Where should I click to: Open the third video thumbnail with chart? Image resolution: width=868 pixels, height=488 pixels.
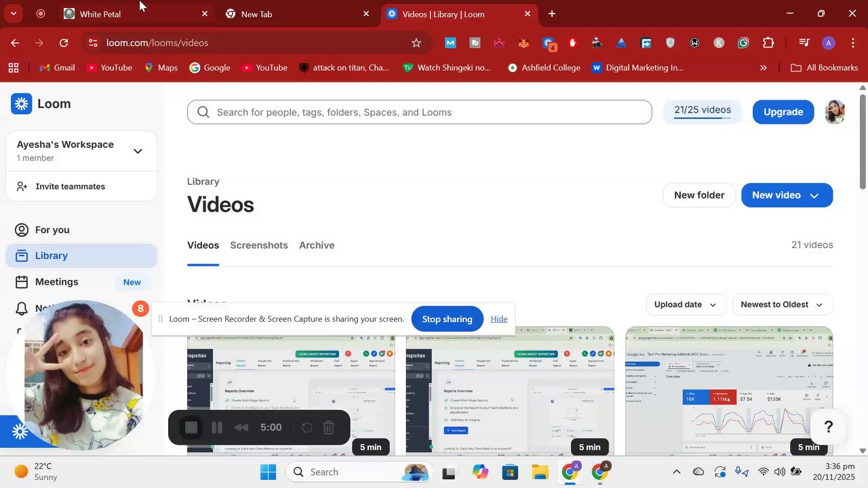coord(729,392)
